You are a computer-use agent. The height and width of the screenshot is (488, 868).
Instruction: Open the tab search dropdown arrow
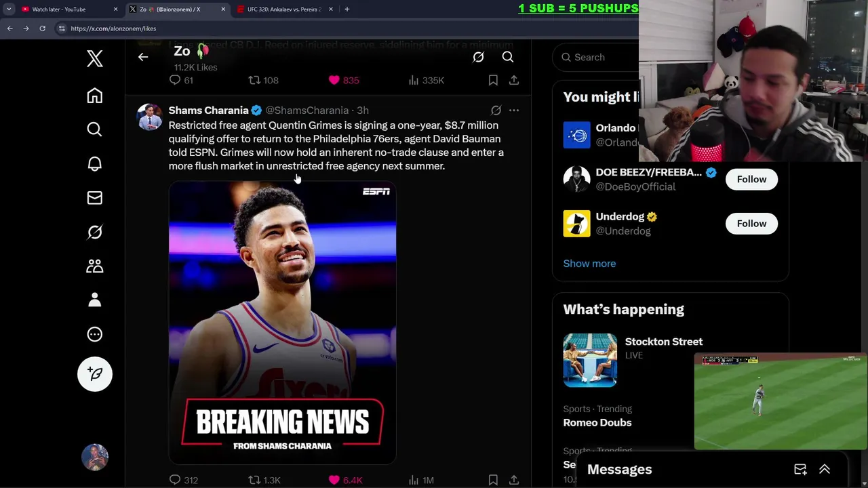(9, 9)
